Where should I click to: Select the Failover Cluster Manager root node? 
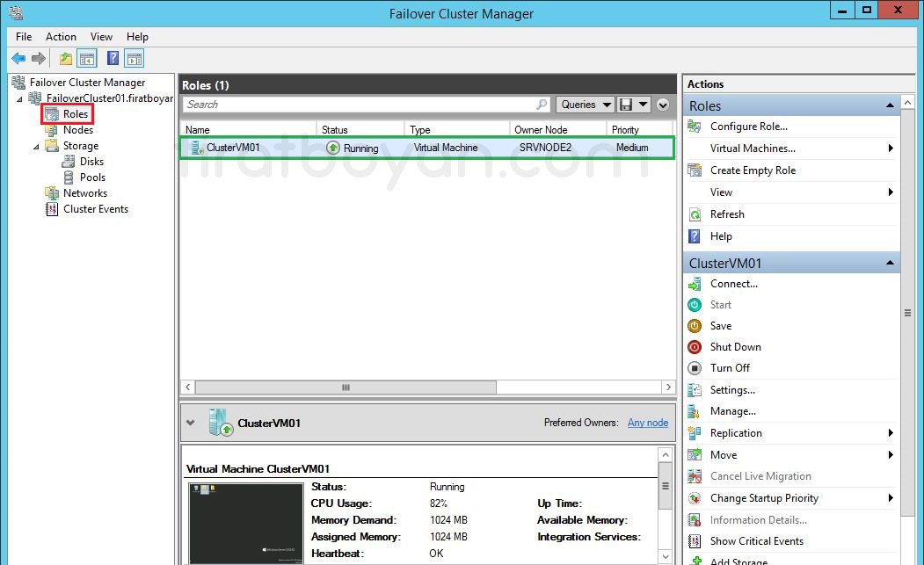tap(87, 83)
